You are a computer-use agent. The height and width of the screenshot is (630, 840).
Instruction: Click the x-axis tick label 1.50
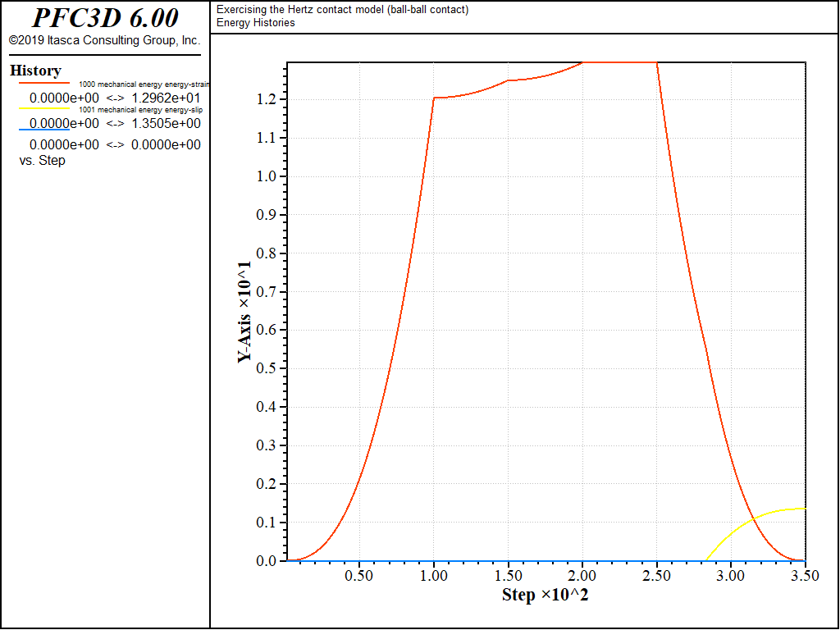pos(508,576)
